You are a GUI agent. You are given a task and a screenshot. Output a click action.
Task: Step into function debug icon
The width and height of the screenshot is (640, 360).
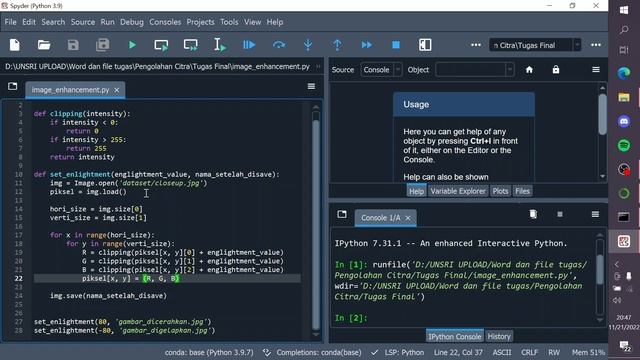click(308, 45)
